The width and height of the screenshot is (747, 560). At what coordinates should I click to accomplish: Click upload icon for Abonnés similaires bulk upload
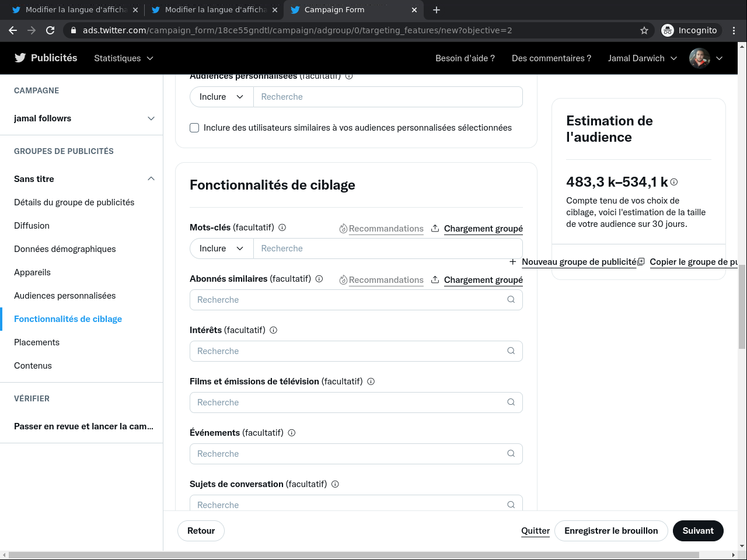point(435,279)
